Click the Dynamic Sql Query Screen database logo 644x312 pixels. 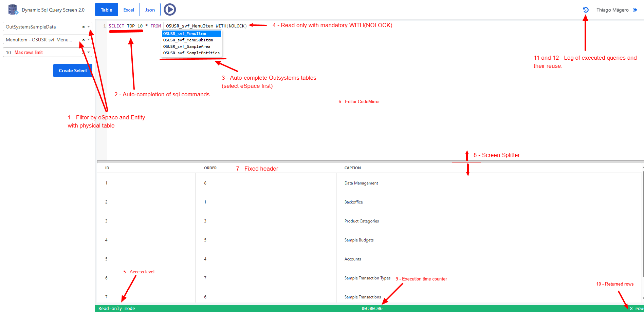click(x=13, y=9)
